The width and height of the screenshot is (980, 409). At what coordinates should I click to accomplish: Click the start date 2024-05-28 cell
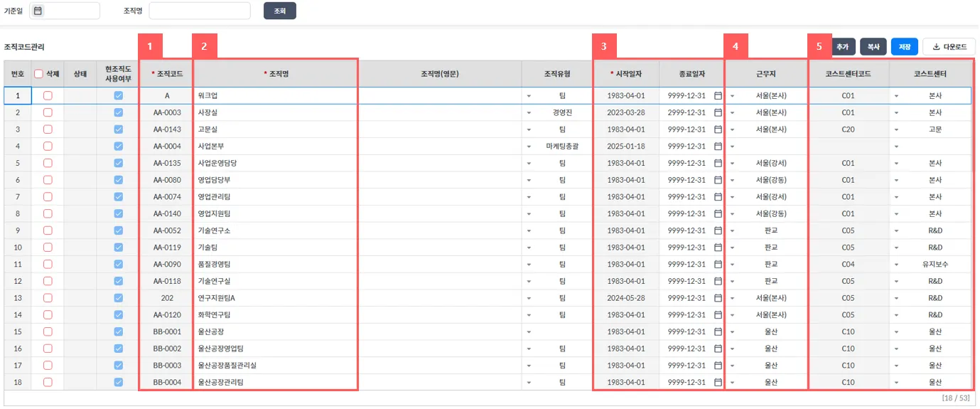pyautogui.click(x=626, y=298)
